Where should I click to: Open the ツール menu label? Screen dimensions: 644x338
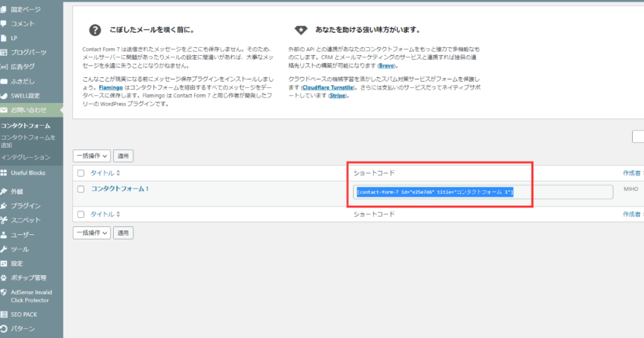[x=19, y=249]
